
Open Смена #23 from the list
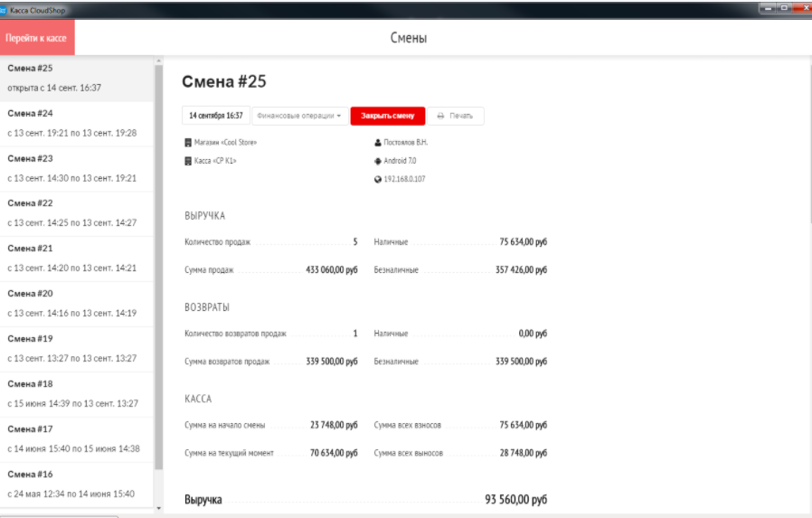click(77, 169)
